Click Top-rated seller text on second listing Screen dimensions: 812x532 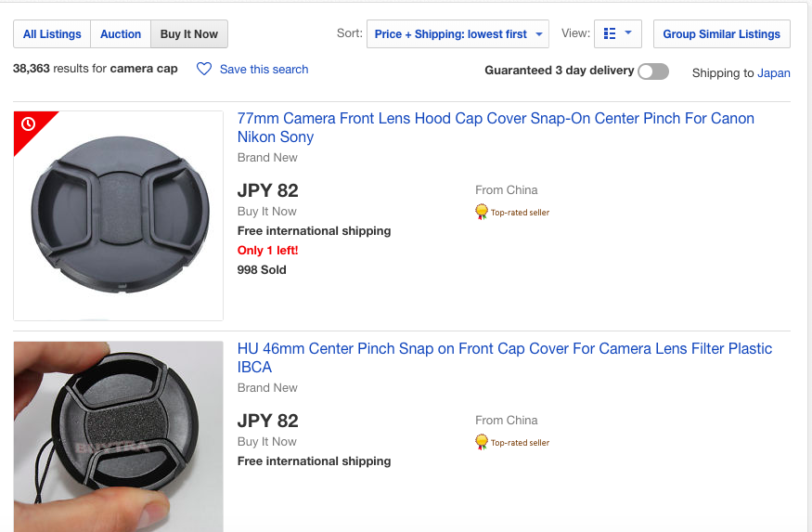click(520, 442)
